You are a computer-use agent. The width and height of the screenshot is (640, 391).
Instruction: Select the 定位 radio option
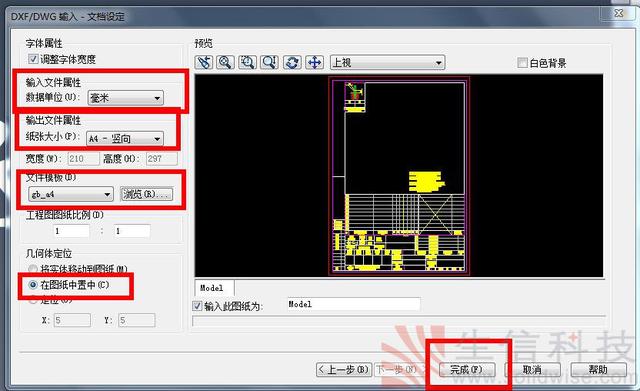click(33, 300)
